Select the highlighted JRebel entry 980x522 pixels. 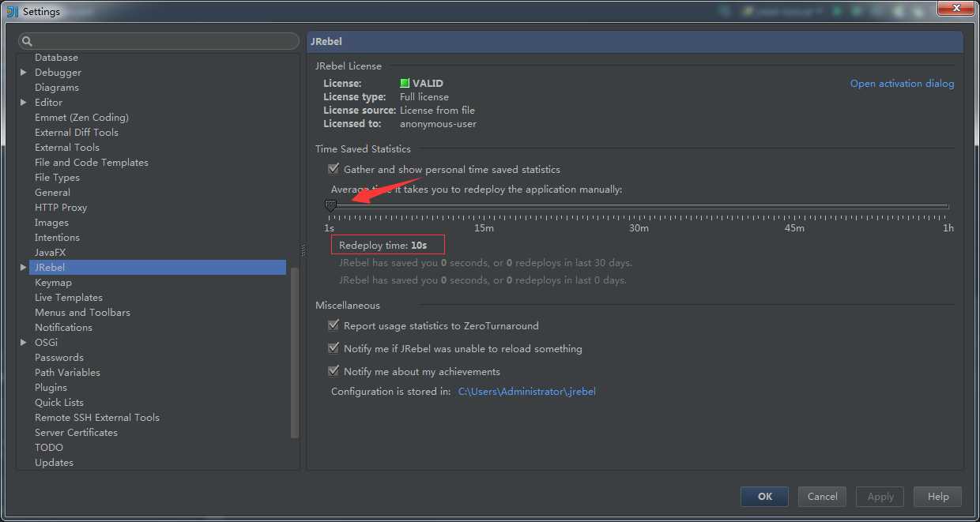(158, 267)
